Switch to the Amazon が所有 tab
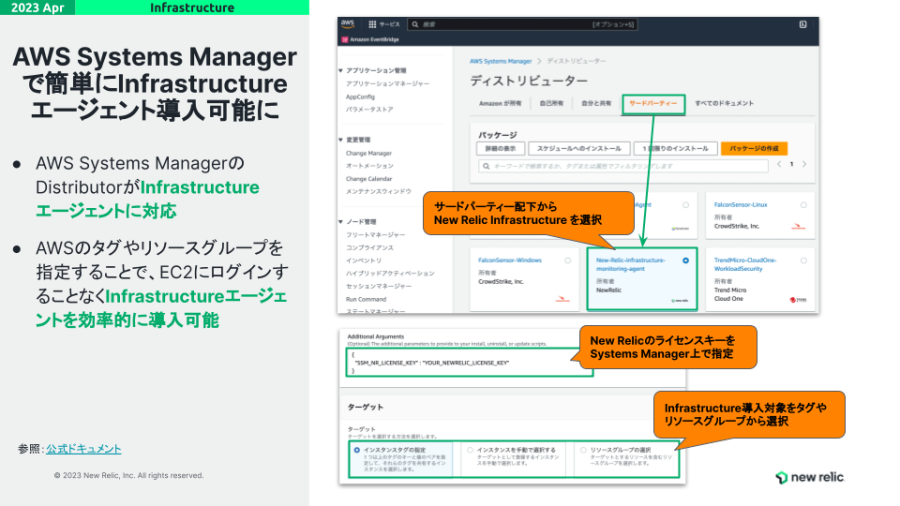The image size is (900, 506). click(500, 104)
